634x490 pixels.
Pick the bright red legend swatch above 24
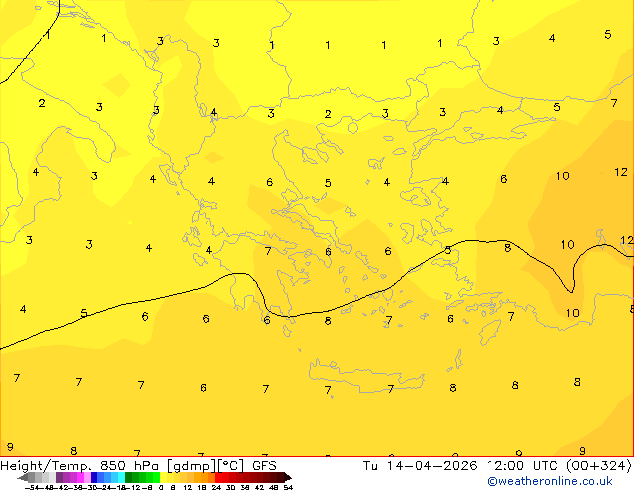(218, 477)
